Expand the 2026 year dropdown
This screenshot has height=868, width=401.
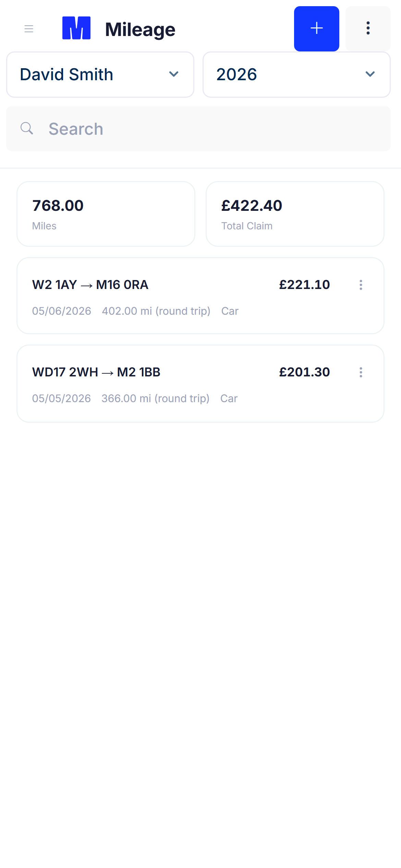pos(296,75)
